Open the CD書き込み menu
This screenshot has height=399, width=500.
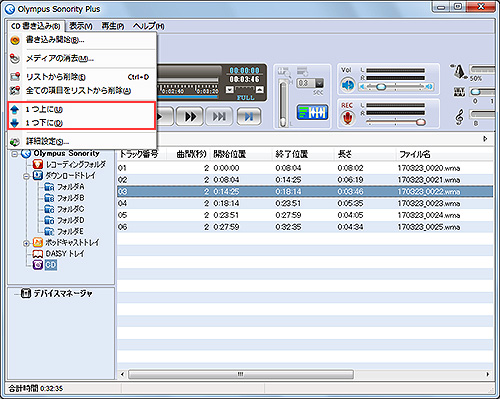(x=35, y=26)
